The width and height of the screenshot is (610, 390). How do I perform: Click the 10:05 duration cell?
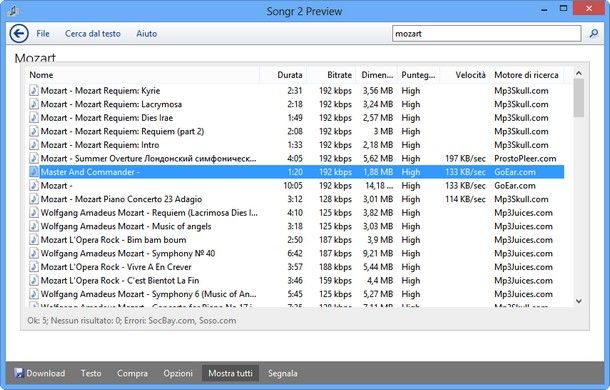[293, 186]
